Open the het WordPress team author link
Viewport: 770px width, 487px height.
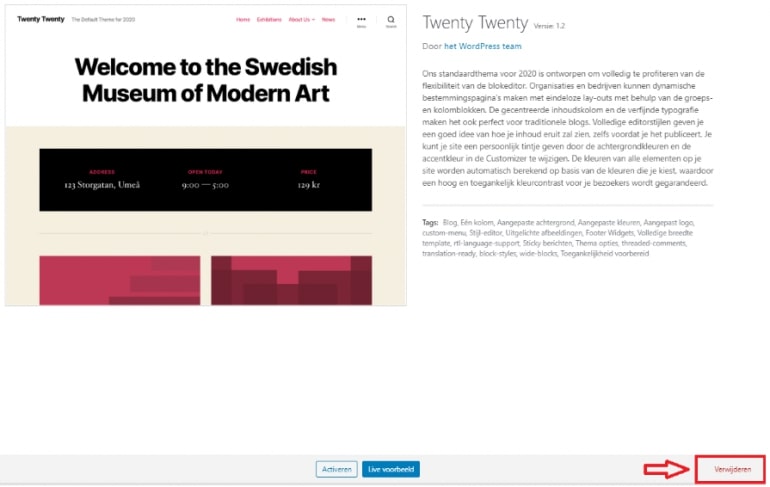(482, 46)
